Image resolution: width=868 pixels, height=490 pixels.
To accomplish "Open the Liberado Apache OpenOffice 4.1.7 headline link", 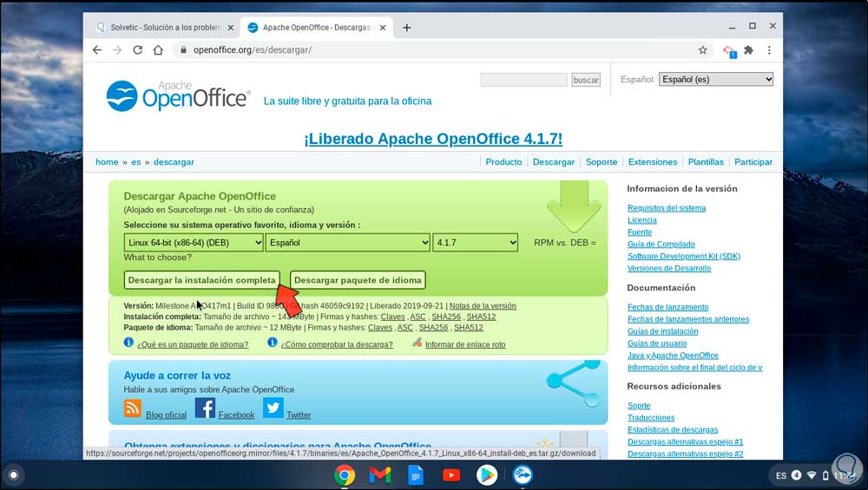I will click(x=433, y=139).
